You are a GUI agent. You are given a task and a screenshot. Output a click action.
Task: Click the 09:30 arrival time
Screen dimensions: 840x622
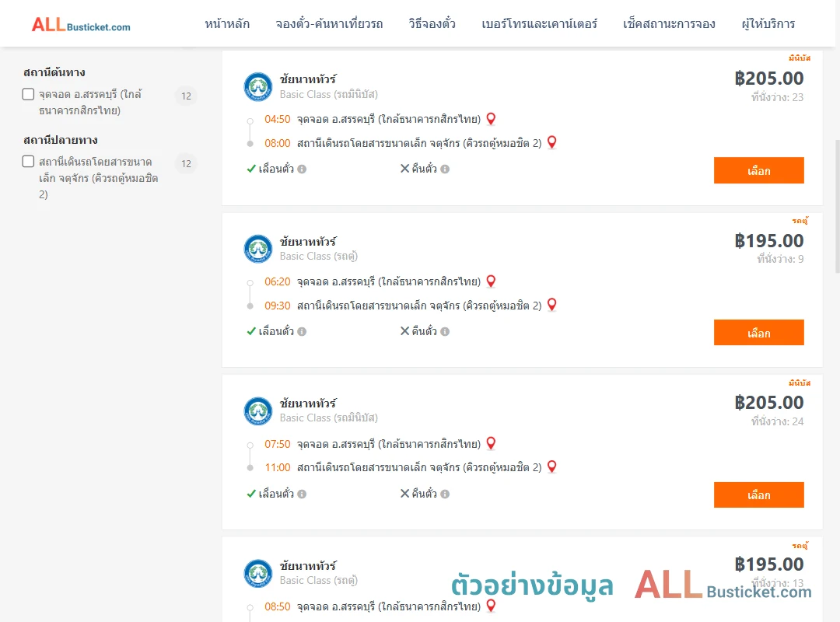coord(277,306)
